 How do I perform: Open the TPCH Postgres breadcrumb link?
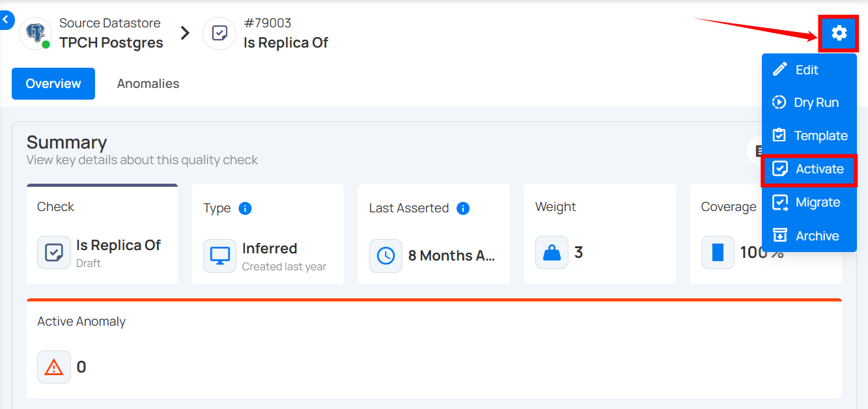[x=111, y=42]
